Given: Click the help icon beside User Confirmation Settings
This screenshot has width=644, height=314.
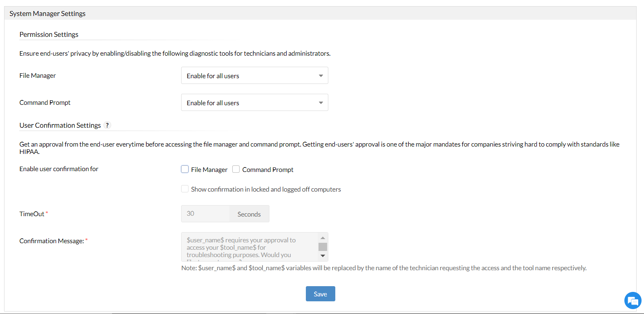Looking at the screenshot, I should [107, 125].
